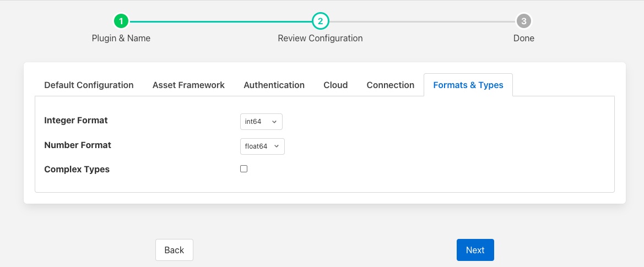644x267 pixels.
Task: Select the 'Plugin & Name' step label
Action: [121, 39]
